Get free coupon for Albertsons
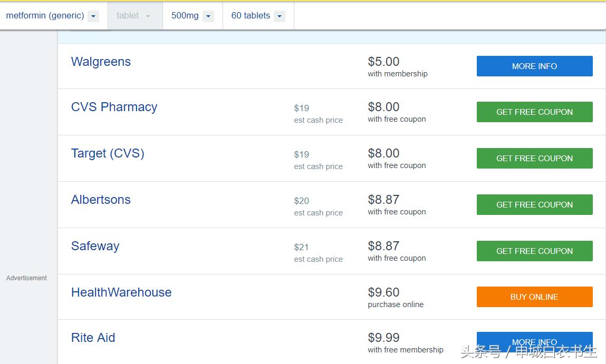 [534, 205]
